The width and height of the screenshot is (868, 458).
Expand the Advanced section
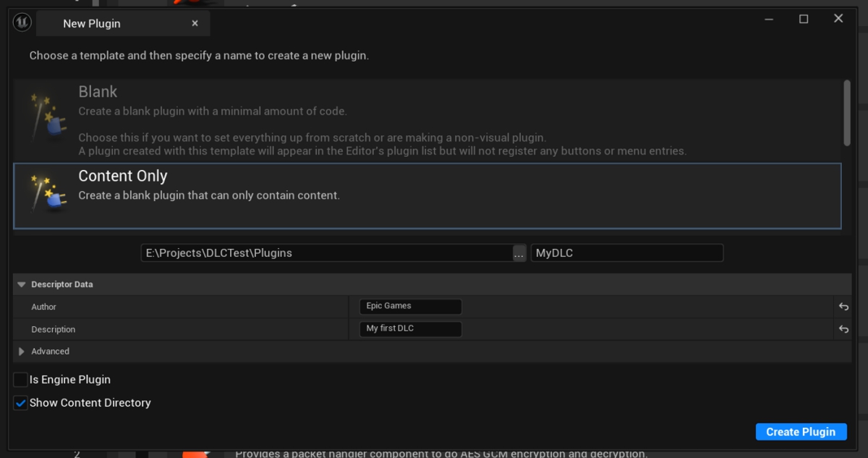pyautogui.click(x=22, y=352)
